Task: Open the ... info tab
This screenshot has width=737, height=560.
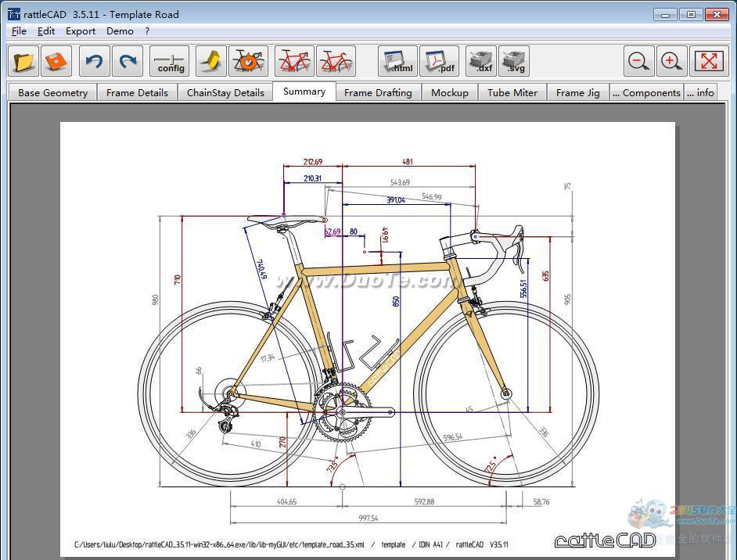Action: (x=700, y=92)
